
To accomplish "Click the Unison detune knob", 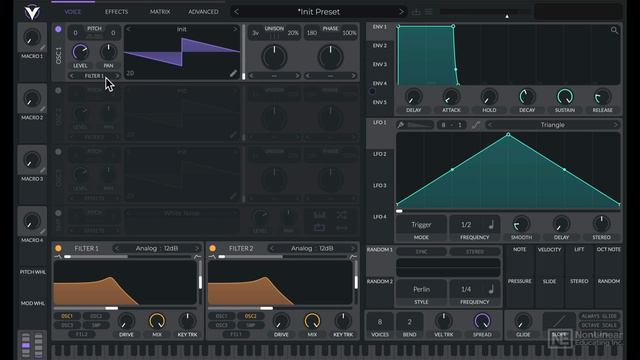I will point(274,57).
